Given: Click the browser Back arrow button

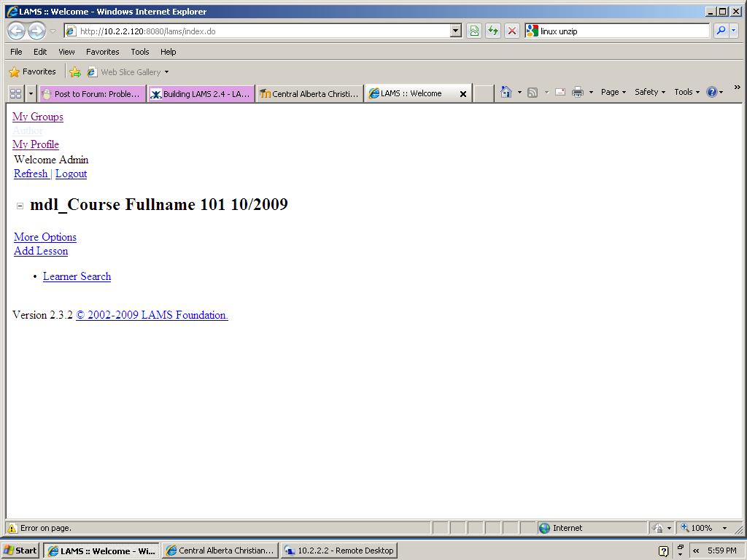Looking at the screenshot, I should [17, 31].
